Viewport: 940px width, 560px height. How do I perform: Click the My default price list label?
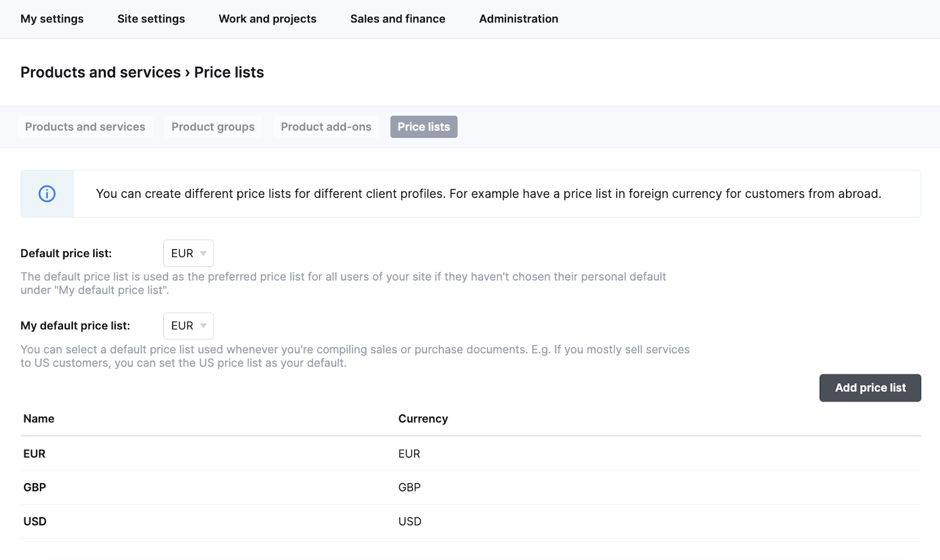(75, 326)
